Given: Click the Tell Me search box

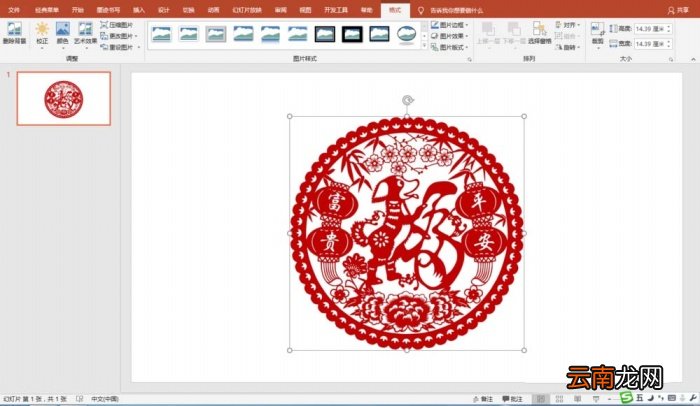Looking at the screenshot, I should coord(456,10).
